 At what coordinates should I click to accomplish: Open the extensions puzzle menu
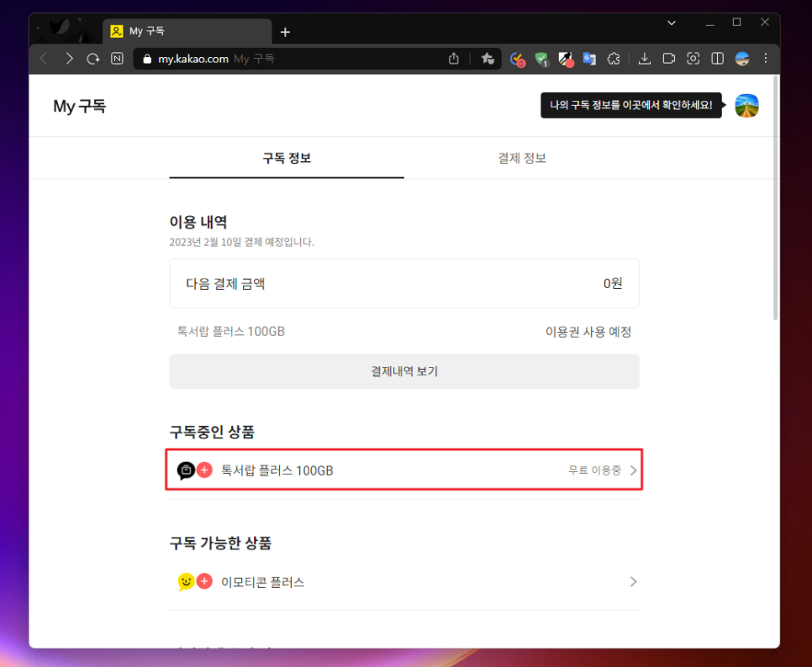pos(614,59)
